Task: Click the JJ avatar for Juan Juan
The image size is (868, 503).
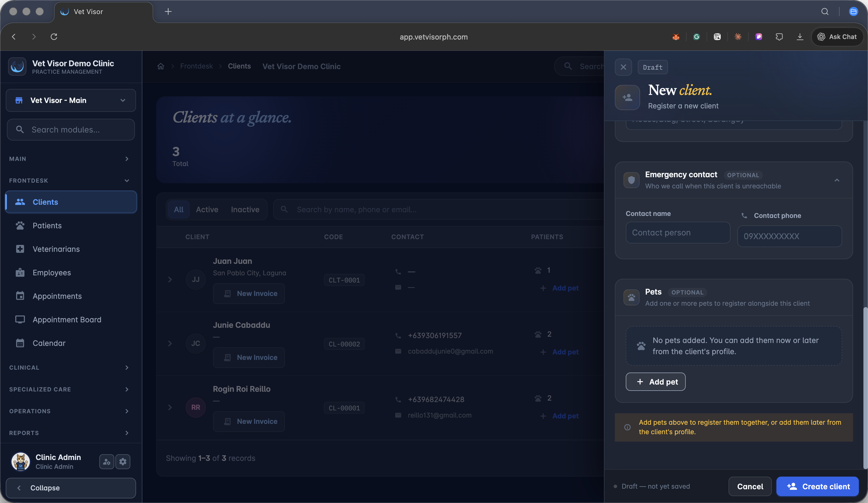Action: coord(196,279)
